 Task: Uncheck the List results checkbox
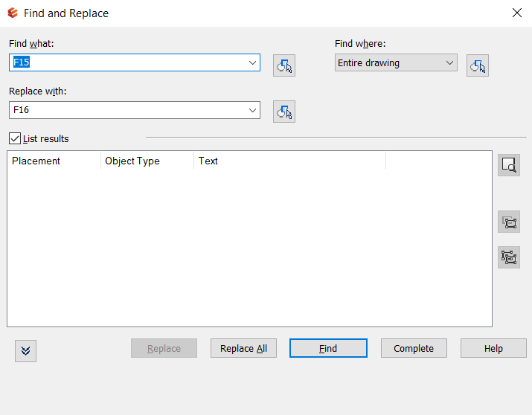pyautogui.click(x=15, y=138)
